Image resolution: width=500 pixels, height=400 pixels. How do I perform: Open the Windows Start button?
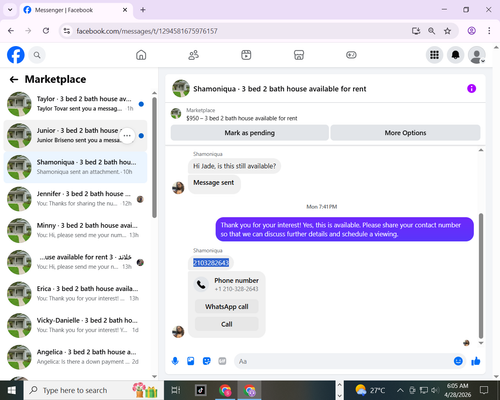(x=11, y=390)
